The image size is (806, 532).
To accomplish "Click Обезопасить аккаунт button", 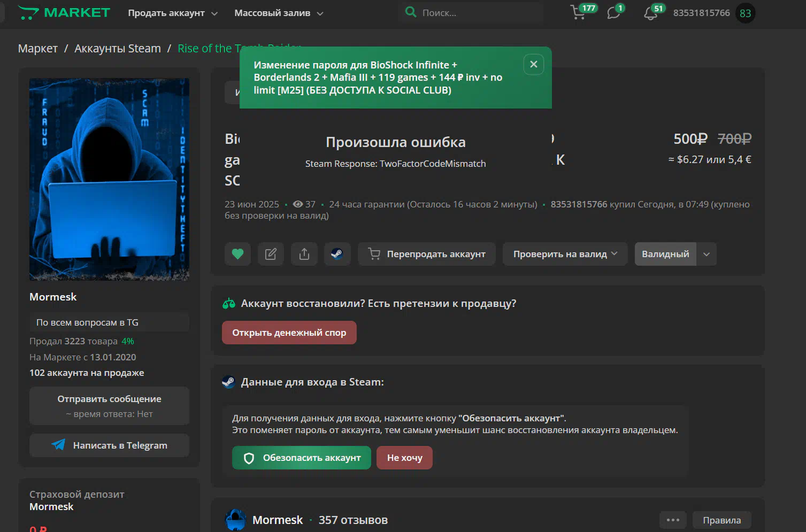I will (x=302, y=458).
